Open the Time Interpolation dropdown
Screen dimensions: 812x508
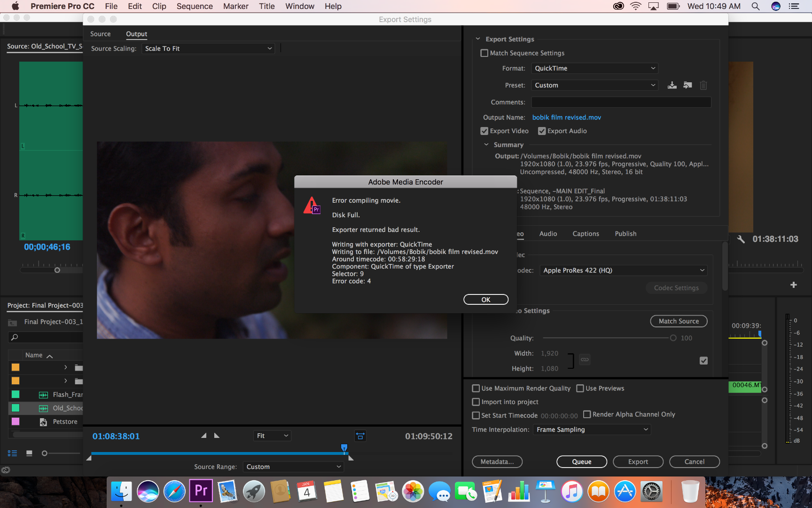tap(592, 429)
